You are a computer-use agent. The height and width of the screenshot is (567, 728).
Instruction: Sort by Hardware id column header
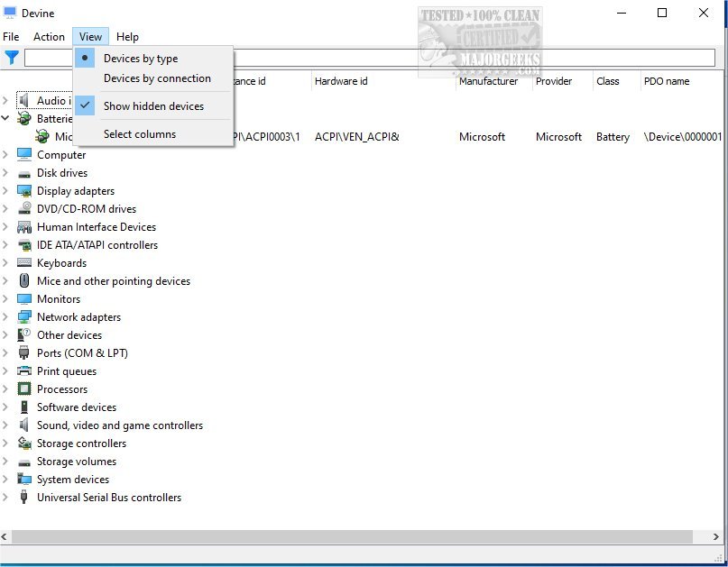tap(382, 81)
